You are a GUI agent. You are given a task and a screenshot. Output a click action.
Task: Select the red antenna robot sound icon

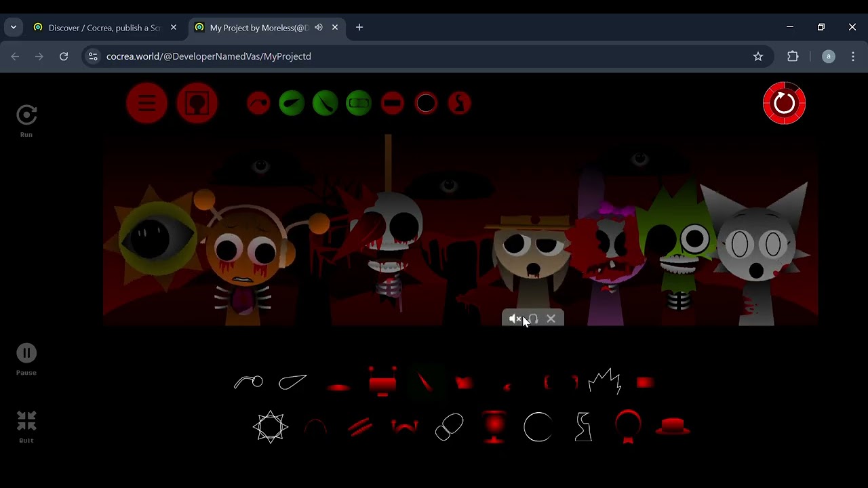(382, 382)
